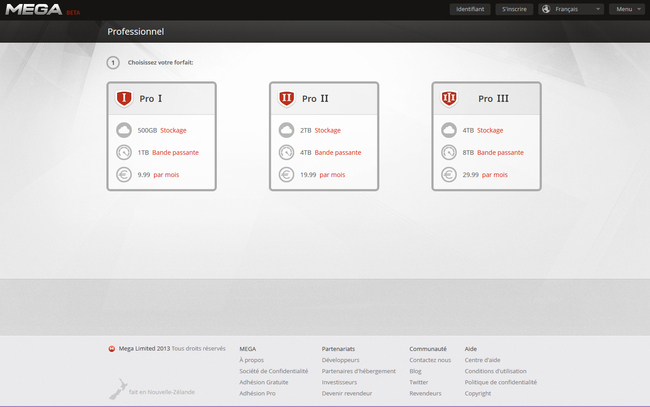Open the Contactez nous link
Image resolution: width=650 pixels, height=407 pixels.
coord(430,360)
